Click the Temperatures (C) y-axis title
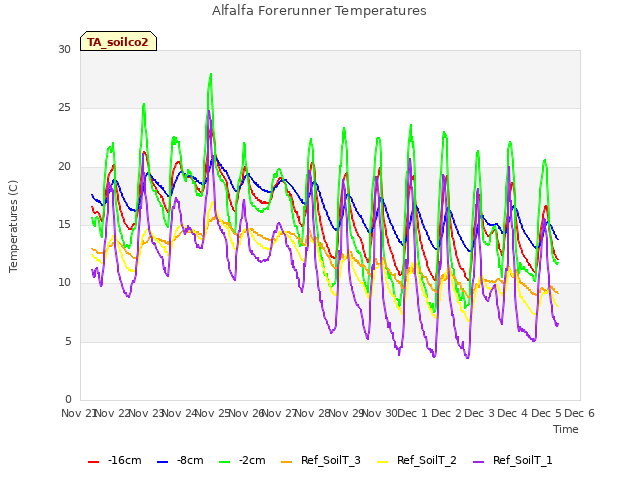 click(13, 226)
